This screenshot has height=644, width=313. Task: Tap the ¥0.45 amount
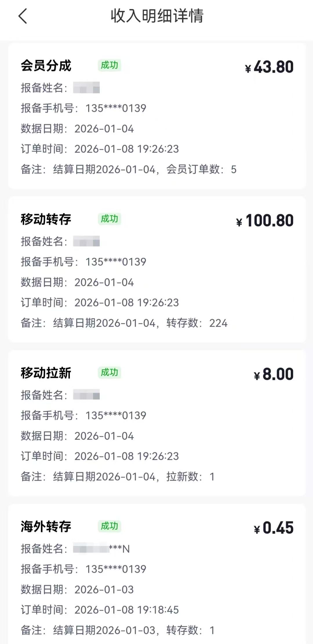click(x=274, y=528)
